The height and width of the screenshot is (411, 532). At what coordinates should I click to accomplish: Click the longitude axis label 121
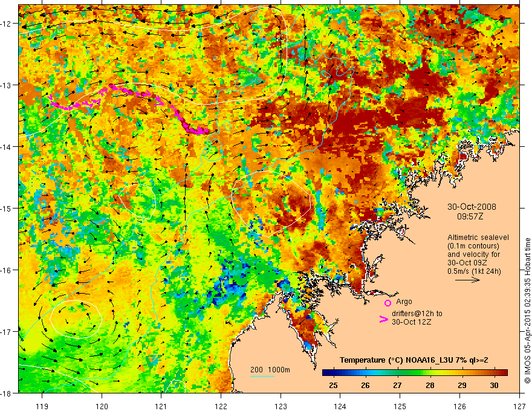coord(161,406)
